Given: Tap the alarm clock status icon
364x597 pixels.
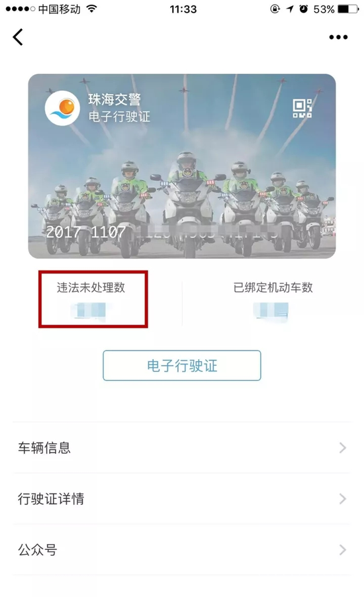Looking at the screenshot, I should point(304,9).
